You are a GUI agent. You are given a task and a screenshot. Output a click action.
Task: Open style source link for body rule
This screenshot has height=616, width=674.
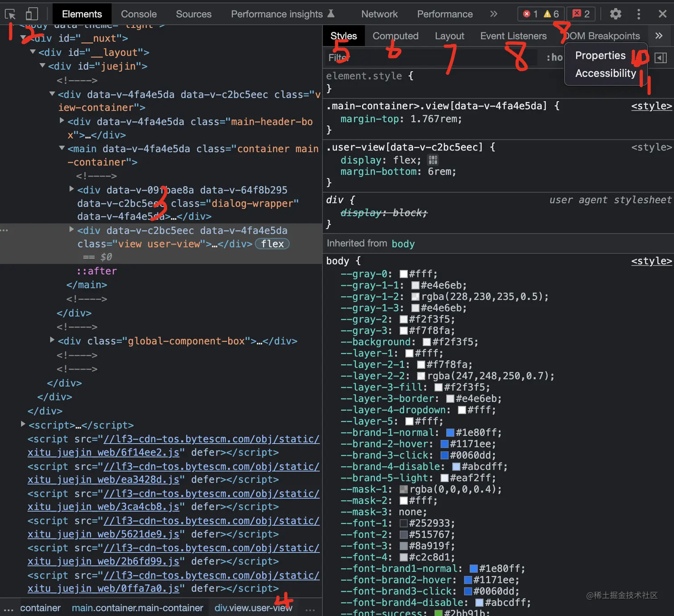(x=651, y=261)
